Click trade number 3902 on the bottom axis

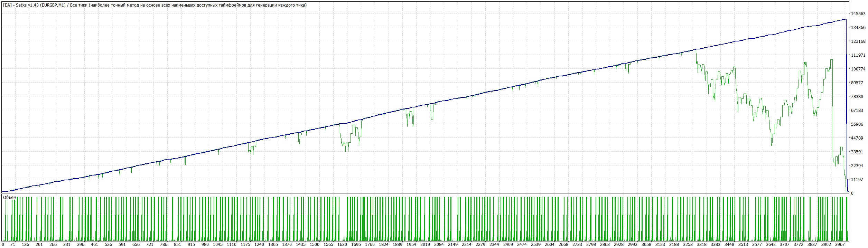click(826, 245)
